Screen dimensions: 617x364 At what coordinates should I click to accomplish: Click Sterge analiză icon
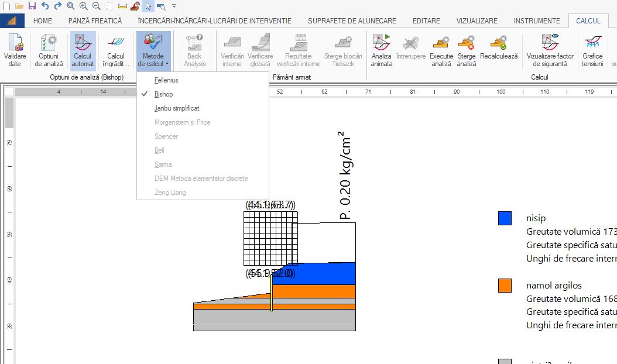click(467, 50)
